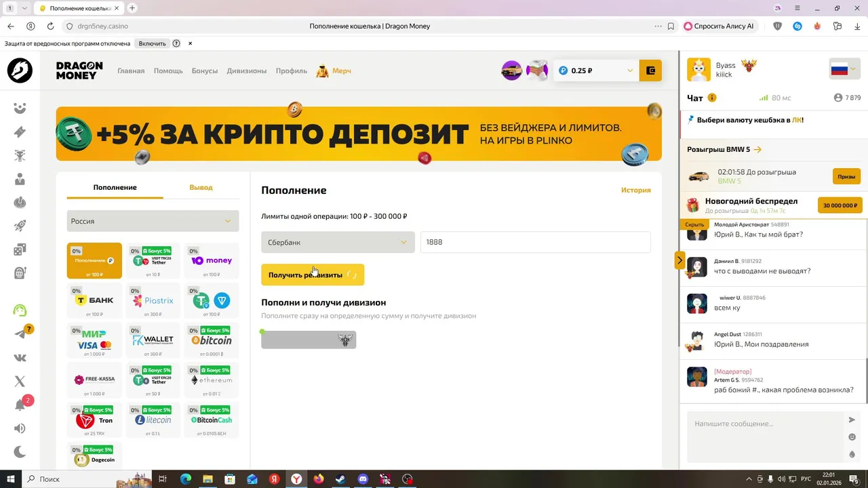
Task: Open the notifications bell icon
Action: pos(20,405)
